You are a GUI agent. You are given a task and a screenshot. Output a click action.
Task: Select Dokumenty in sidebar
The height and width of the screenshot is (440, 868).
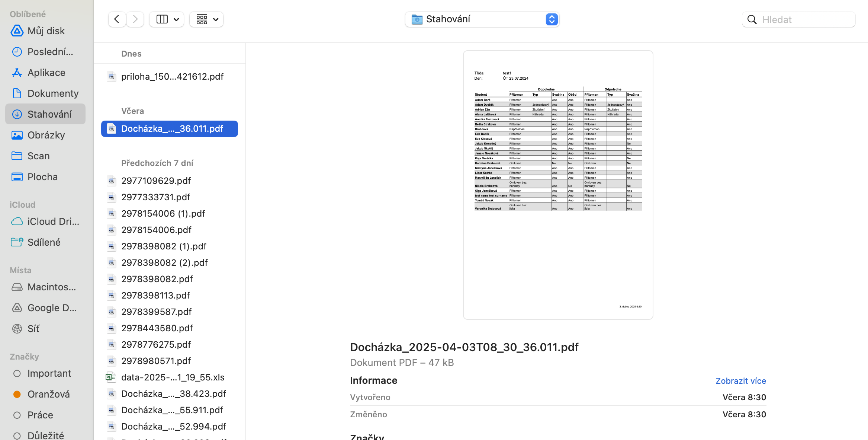(53, 93)
